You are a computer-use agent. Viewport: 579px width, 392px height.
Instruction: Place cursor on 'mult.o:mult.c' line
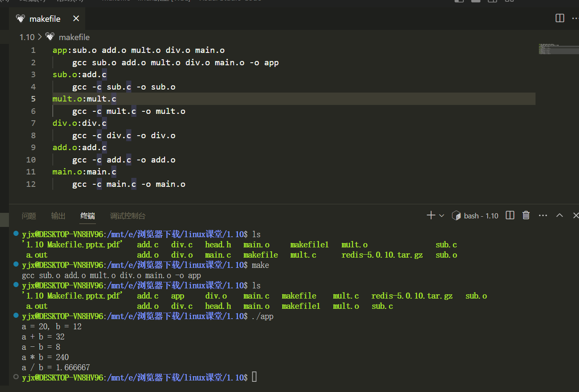84,99
